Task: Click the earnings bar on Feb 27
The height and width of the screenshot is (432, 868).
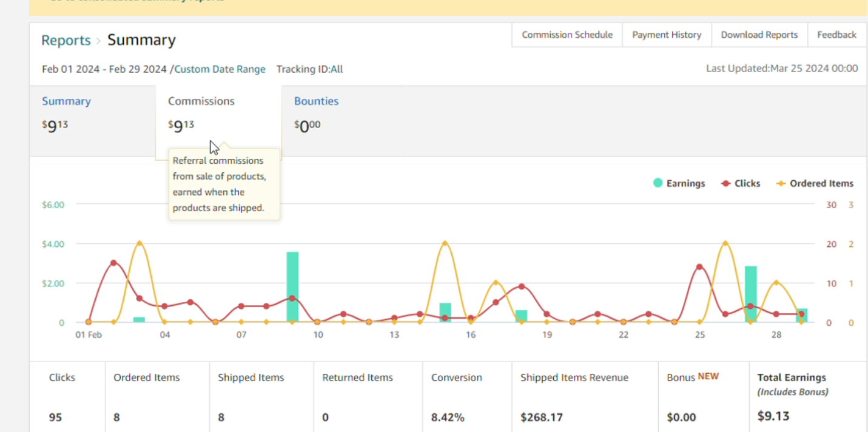Action: coord(751,294)
